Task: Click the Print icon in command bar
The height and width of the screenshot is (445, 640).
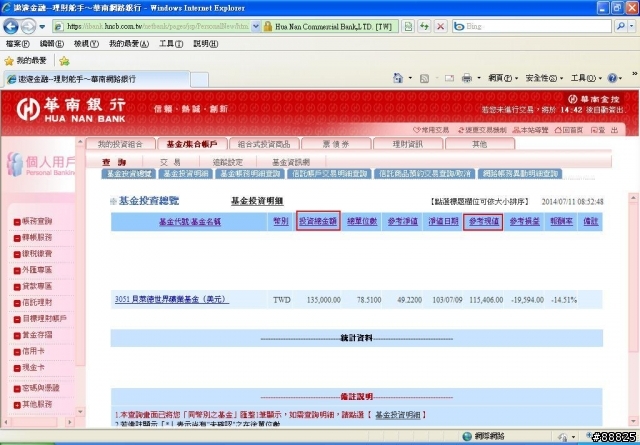Action: tap(467, 78)
